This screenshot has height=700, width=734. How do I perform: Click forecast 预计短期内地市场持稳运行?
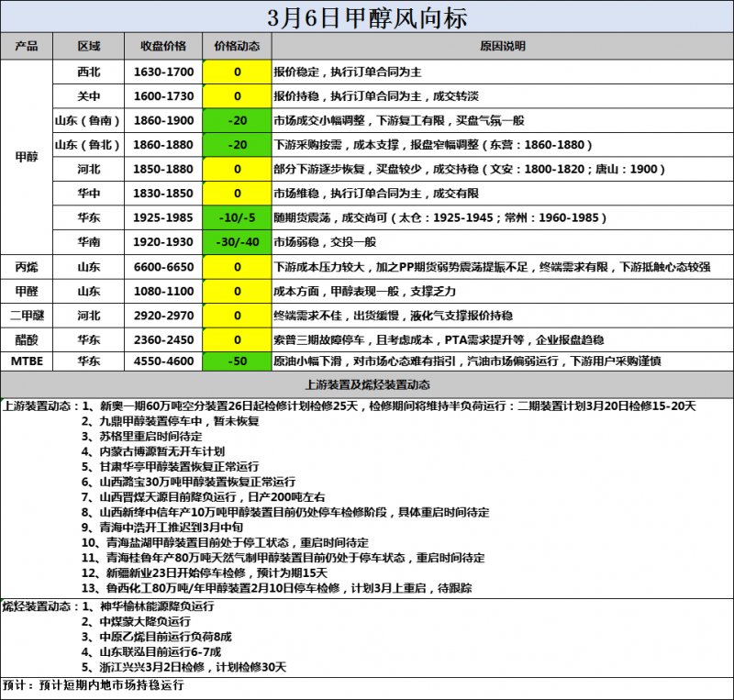click(111, 685)
